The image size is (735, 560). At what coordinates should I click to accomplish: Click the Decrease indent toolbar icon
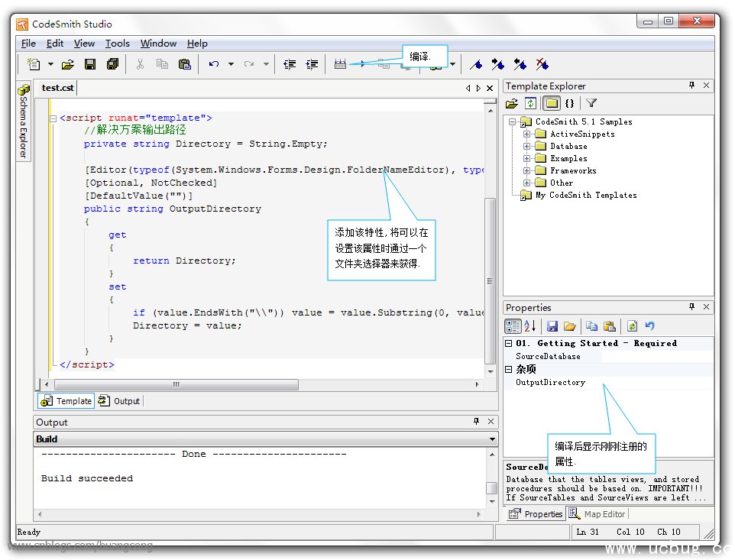click(290, 64)
